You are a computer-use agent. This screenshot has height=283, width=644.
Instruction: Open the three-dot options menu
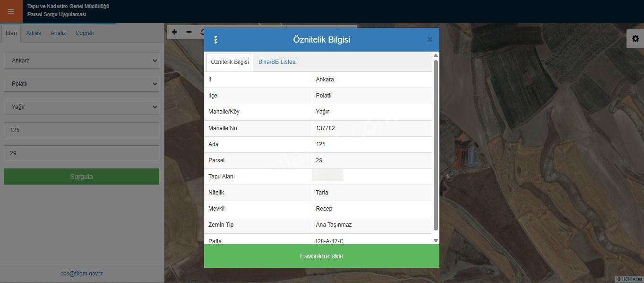[215, 40]
